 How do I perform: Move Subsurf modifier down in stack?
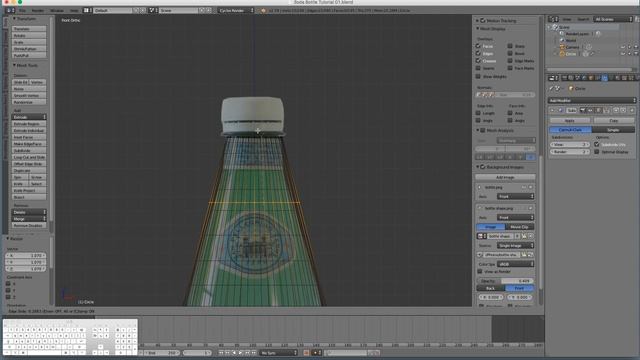pos(623,110)
